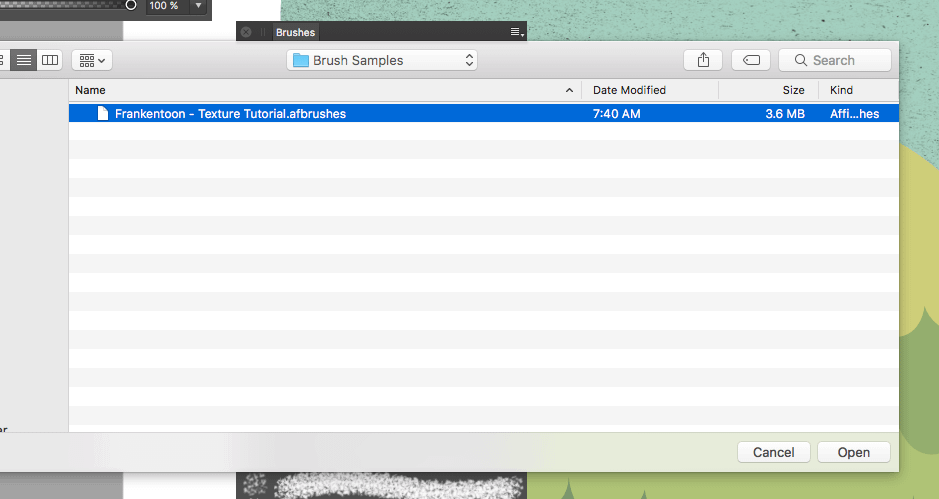Screen dimensions: 939x499
Task: Select the textured brush stroke preview
Action: [381, 485]
